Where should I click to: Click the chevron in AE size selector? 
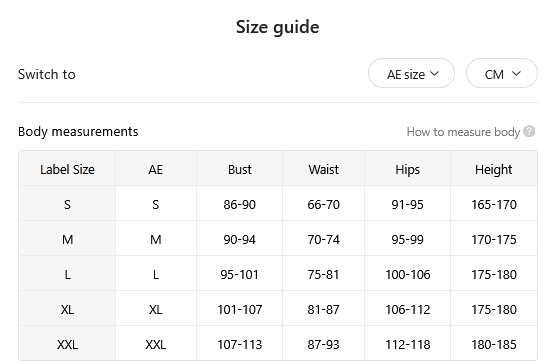pyautogui.click(x=434, y=73)
